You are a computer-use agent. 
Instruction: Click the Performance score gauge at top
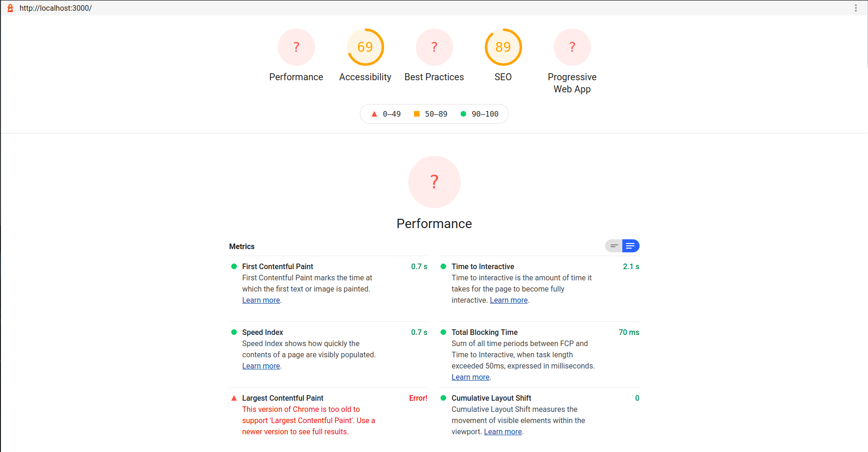(x=296, y=47)
